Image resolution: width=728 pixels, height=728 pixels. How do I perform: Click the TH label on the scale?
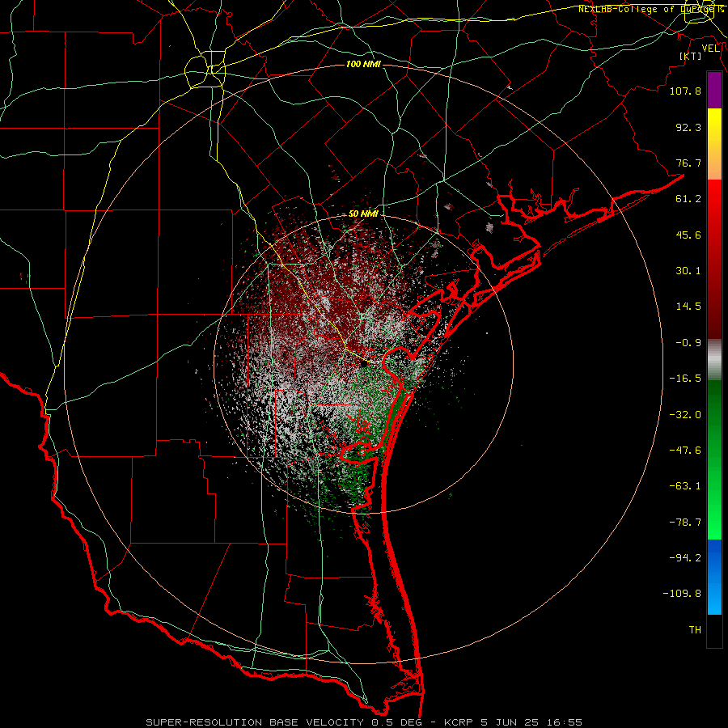[x=695, y=630]
